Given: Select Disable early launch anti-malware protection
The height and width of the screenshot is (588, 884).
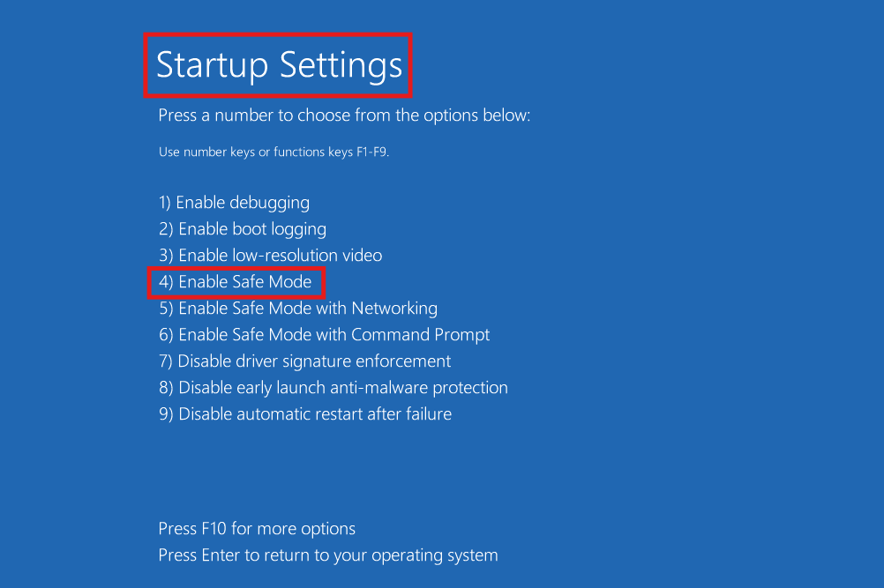Looking at the screenshot, I should (333, 387).
